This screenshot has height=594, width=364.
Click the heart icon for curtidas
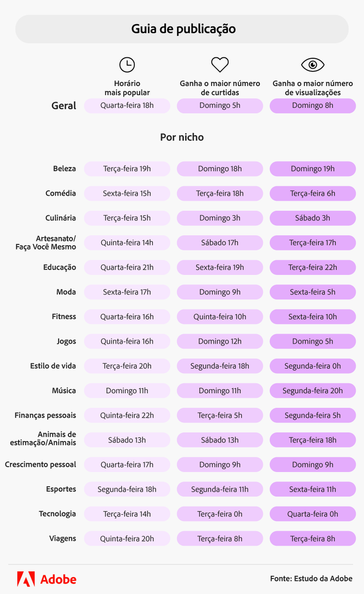click(220, 65)
